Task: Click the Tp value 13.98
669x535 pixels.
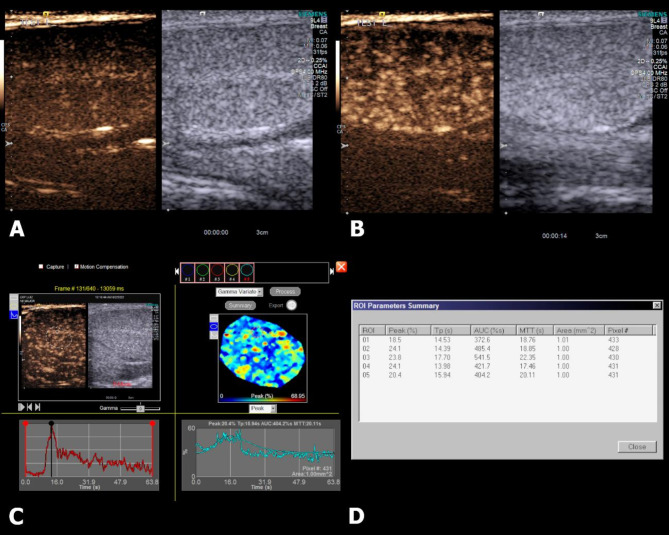Action: pyautogui.click(x=442, y=366)
